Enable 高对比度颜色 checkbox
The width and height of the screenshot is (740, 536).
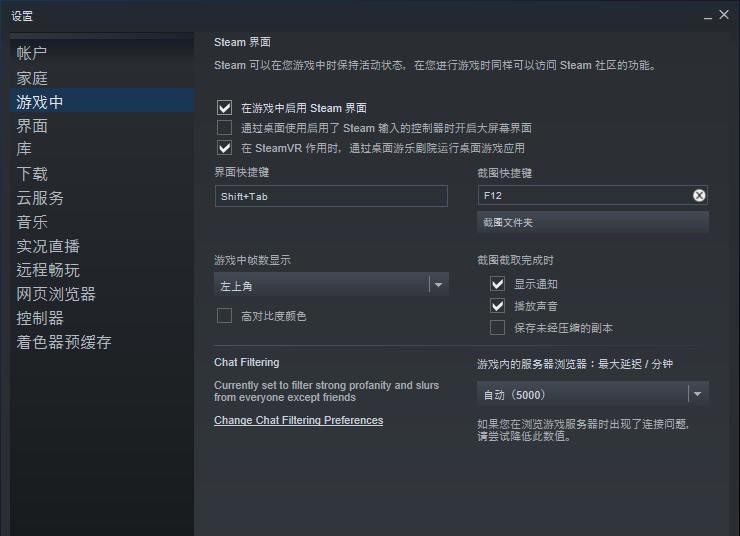[224, 316]
